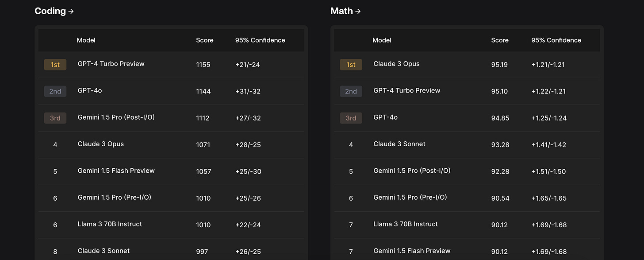Click the 3rd rank badge in Coding table
This screenshot has height=260, width=644.
click(55, 118)
